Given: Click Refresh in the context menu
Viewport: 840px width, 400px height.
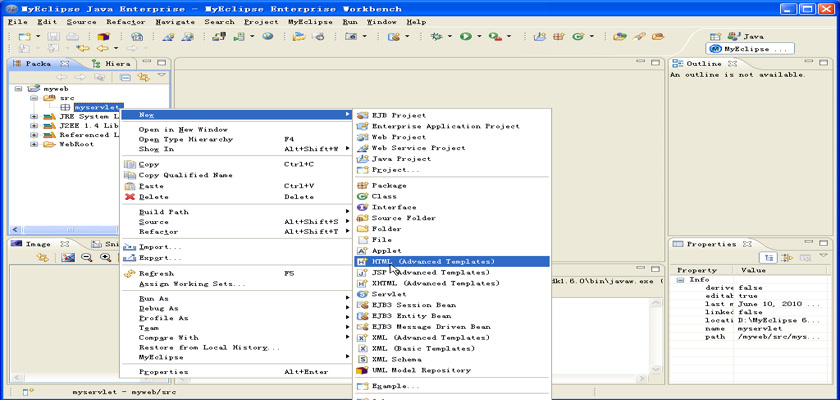Looking at the screenshot, I should (236, 273).
